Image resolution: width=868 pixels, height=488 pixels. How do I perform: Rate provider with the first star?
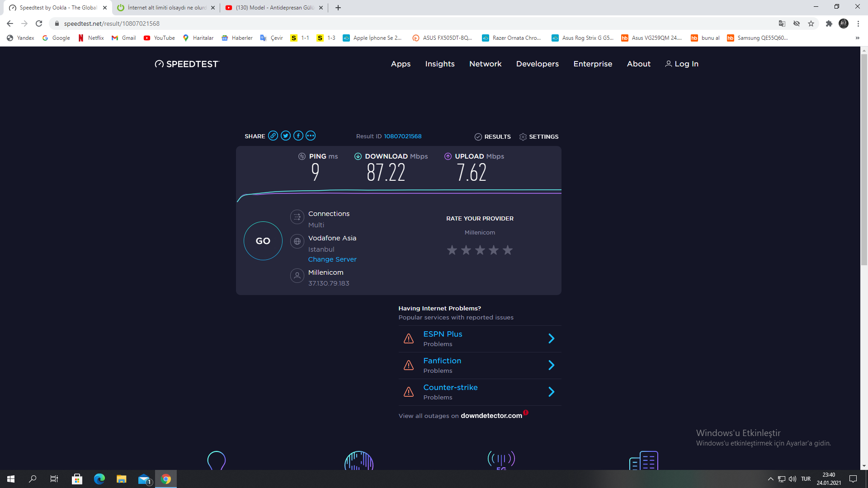pos(452,250)
